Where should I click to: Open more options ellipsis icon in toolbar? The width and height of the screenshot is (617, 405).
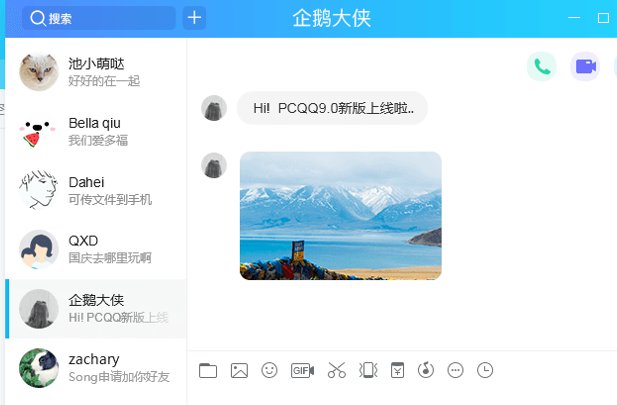456,370
